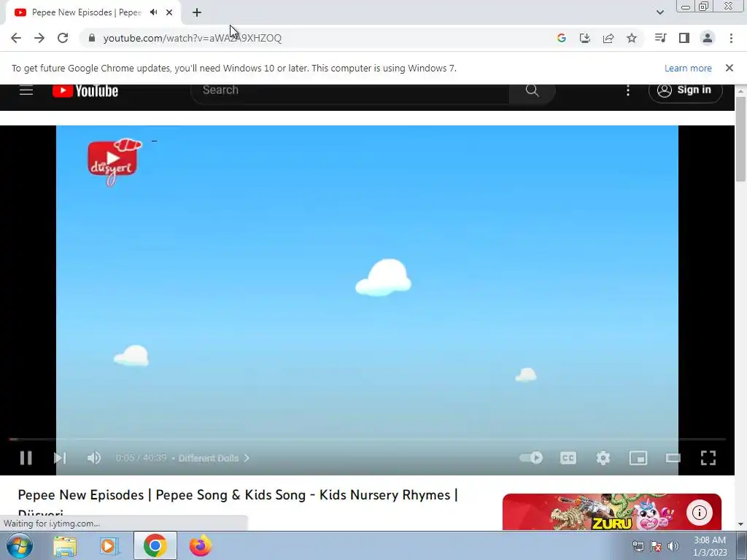
Task: Turn on closed captions
Action: tap(568, 458)
